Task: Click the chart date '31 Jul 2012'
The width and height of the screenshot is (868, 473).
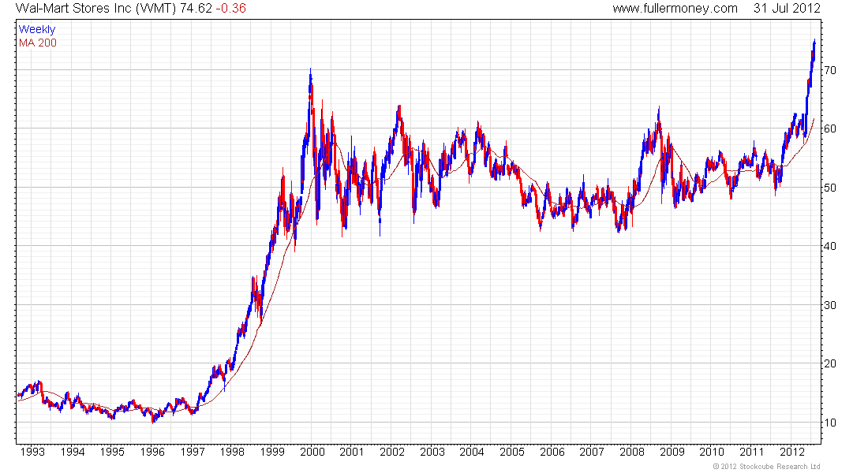Action: (788, 9)
